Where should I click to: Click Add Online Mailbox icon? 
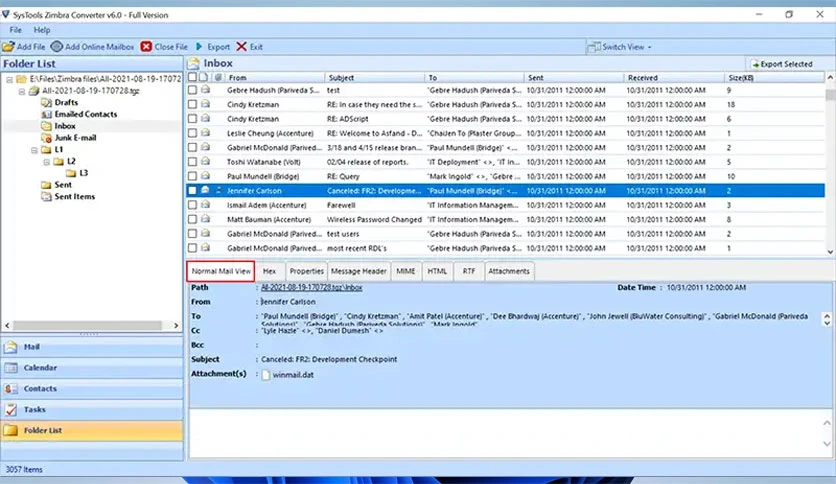[x=57, y=47]
